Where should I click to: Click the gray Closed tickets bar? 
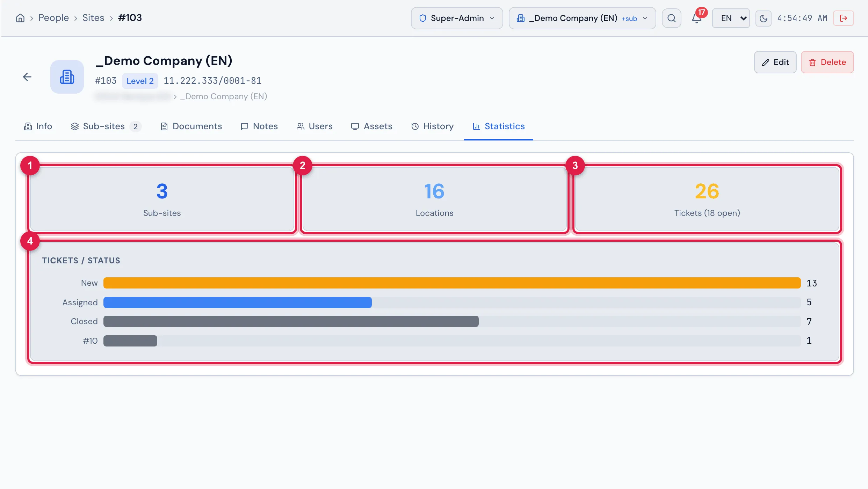[x=291, y=321]
